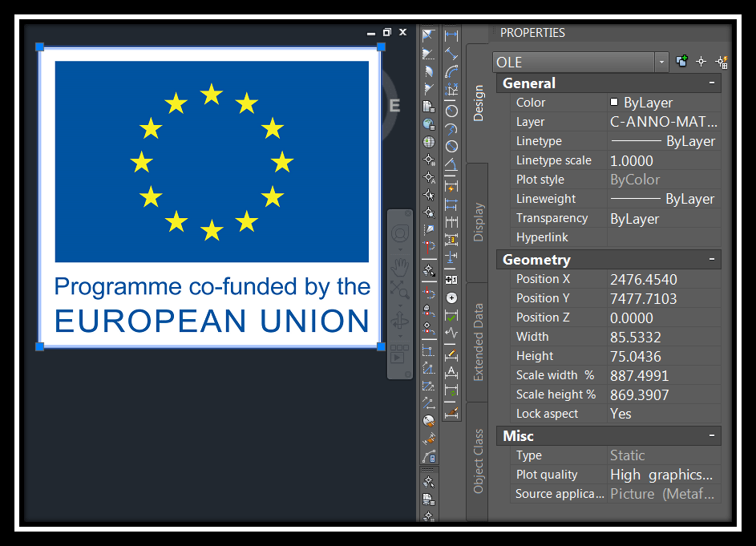Choose the Inspection dimension checkmark icon
This screenshot has width=756, height=546.
tap(451, 316)
